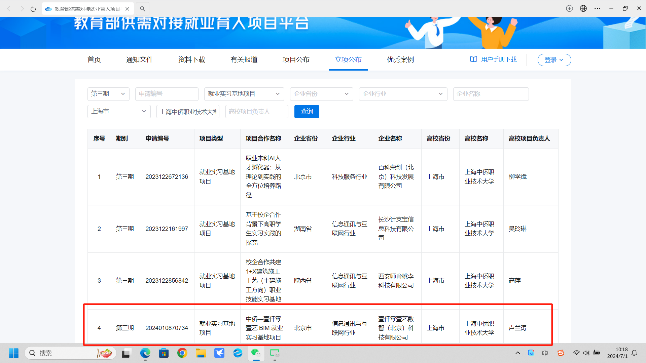Open Microsoft Store from the taskbar
This screenshot has width=646, height=363.
[164, 353]
